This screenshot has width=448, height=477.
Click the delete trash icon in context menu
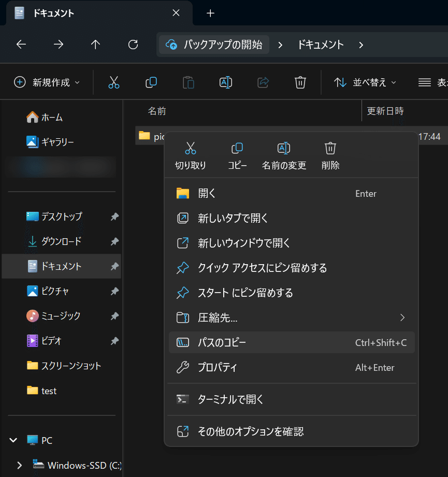(330, 149)
